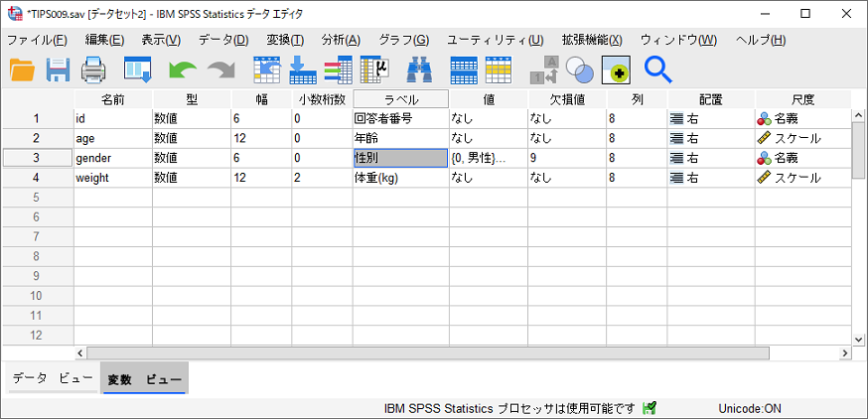Viewport: 868px width, 419px height.
Task: Click the open data file folder icon
Action: tap(22, 70)
